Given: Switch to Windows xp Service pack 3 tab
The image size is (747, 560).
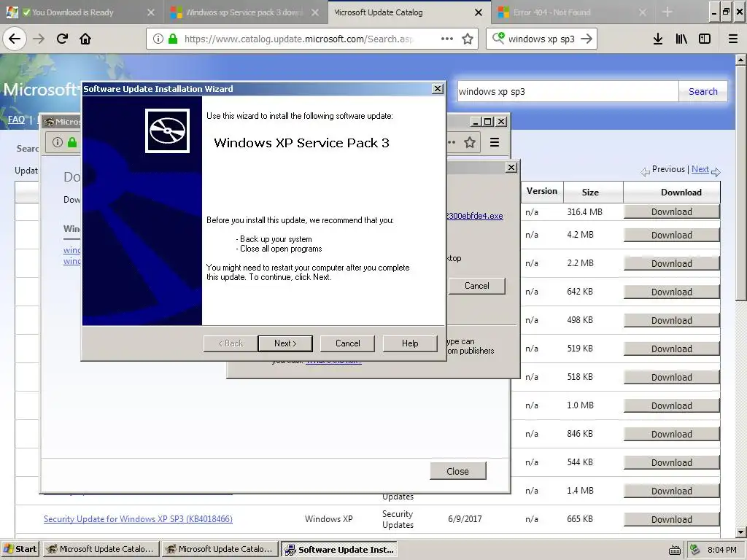Looking at the screenshot, I should coord(244,12).
